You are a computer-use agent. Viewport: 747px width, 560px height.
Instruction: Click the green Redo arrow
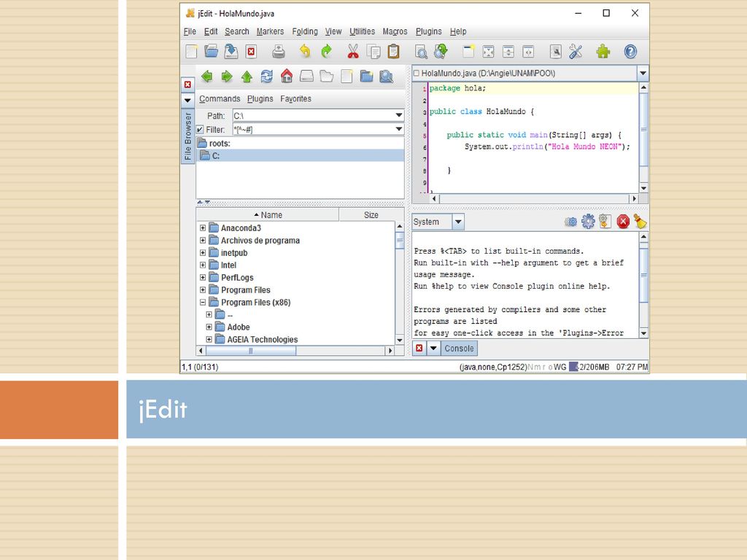(326, 51)
